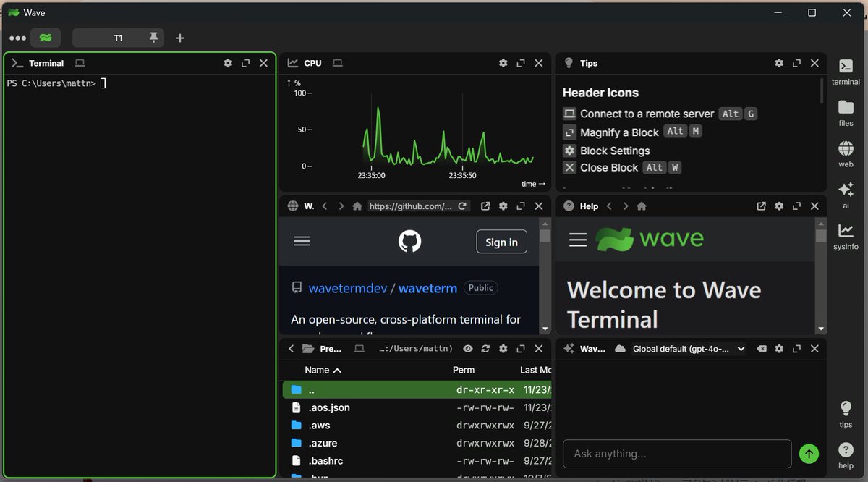Viewport: 868px width, 482px height.
Task: Toggle hidden files visibility in Preview block
Action: pos(468,349)
